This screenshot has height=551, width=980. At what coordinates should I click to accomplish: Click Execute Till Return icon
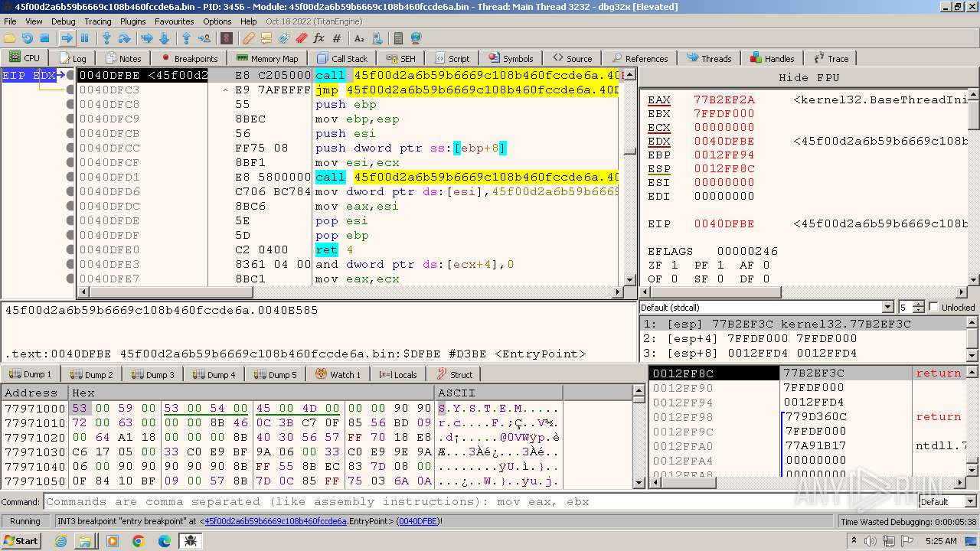point(186,37)
